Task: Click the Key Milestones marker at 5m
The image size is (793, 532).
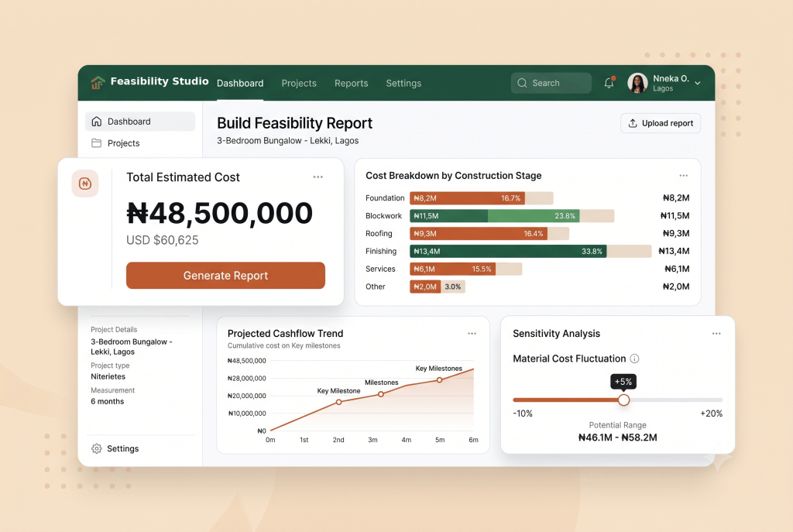Action: [440, 379]
